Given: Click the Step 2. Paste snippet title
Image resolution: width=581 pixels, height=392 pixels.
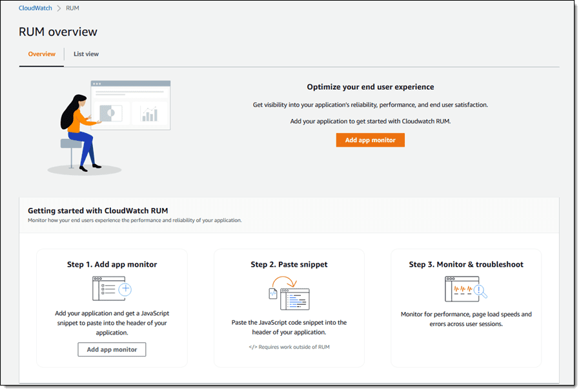Looking at the screenshot, I should point(289,265).
